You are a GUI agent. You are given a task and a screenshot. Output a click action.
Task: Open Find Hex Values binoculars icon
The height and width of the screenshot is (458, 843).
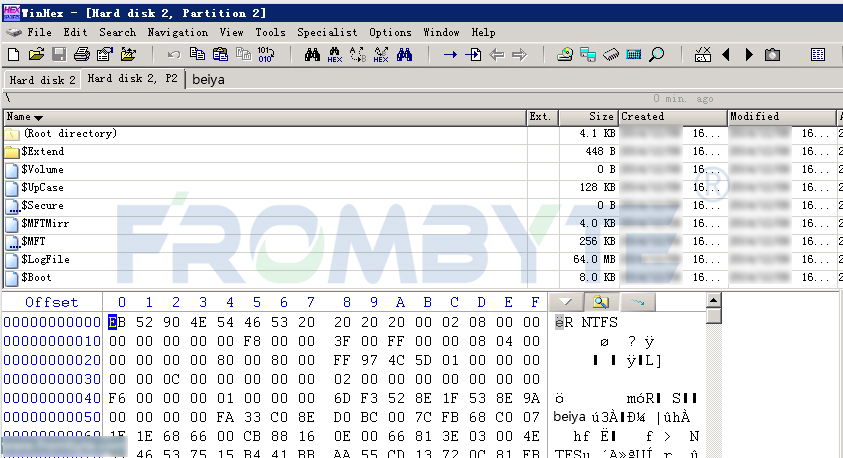[x=334, y=54]
